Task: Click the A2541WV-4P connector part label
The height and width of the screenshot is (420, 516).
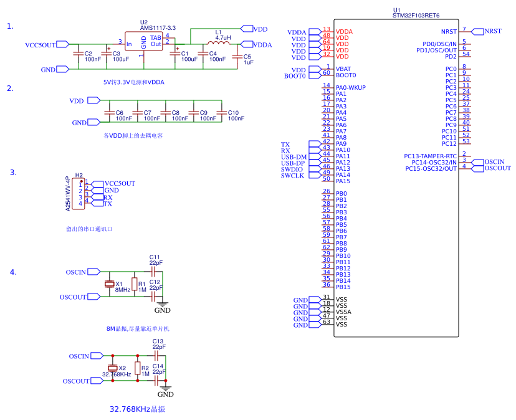Action: (x=68, y=194)
